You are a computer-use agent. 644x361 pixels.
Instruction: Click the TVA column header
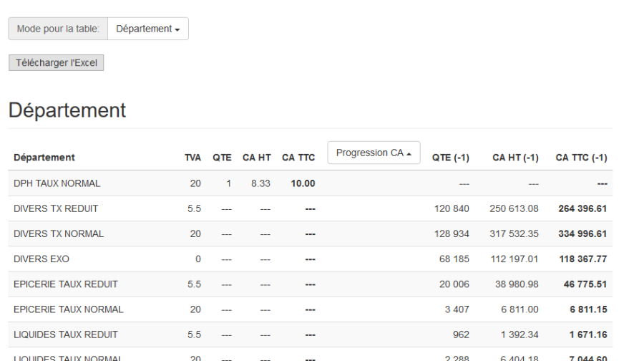(x=192, y=158)
